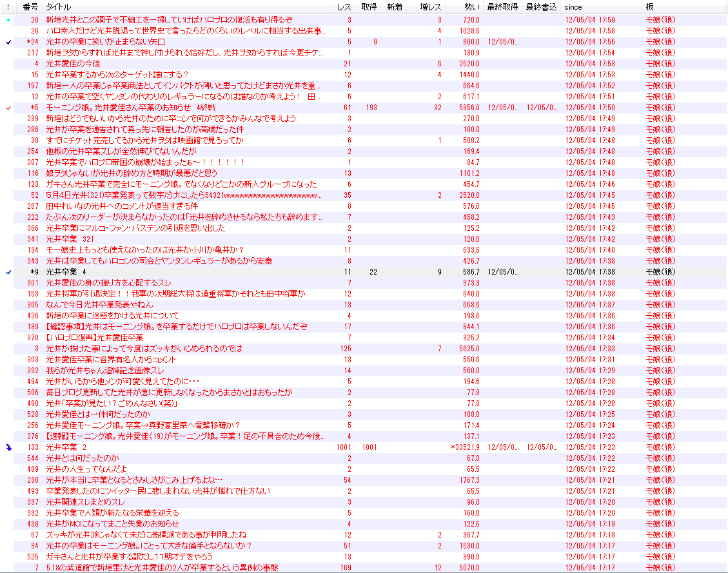Viewport: 728px width, 573px height.
Task: Sort threads by 最終取得 column header
Action: tap(502, 7)
